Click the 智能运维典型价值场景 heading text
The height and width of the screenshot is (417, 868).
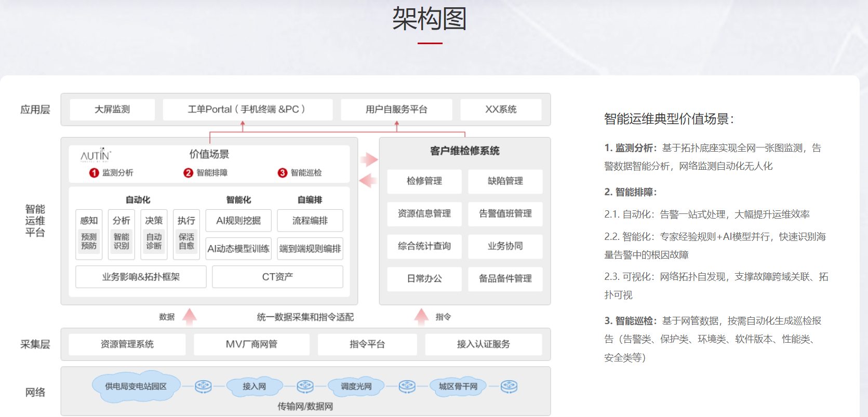tap(669, 119)
